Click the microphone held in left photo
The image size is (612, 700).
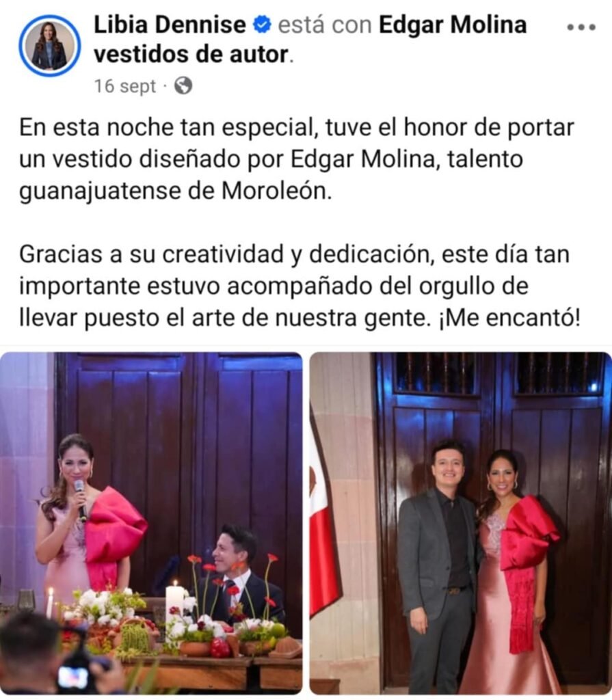(x=81, y=500)
